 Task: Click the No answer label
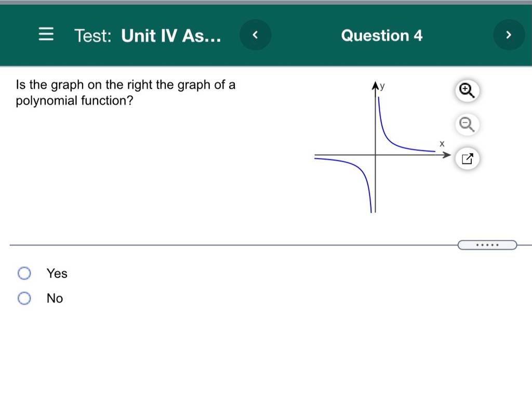[x=55, y=298]
